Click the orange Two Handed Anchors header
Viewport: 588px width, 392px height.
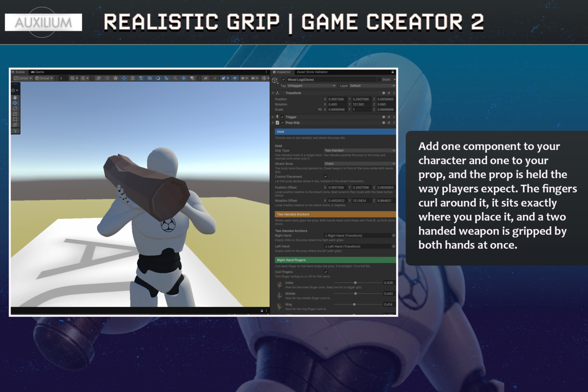[x=335, y=214]
